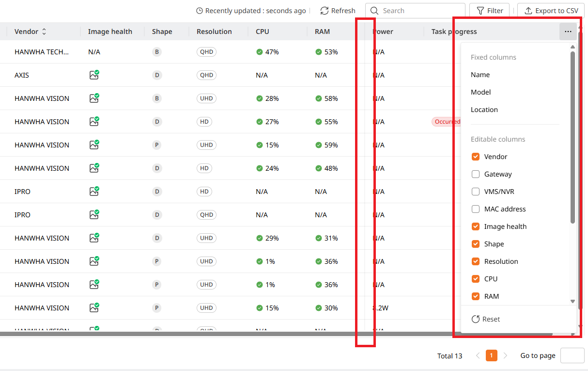This screenshot has width=588, height=371.
Task: Export the table to CSV
Action: [551, 11]
